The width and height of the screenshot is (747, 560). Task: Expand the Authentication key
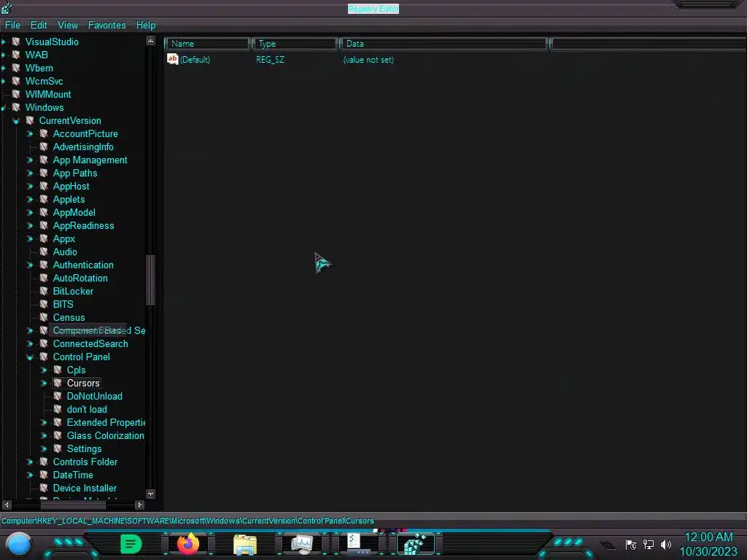point(30,265)
